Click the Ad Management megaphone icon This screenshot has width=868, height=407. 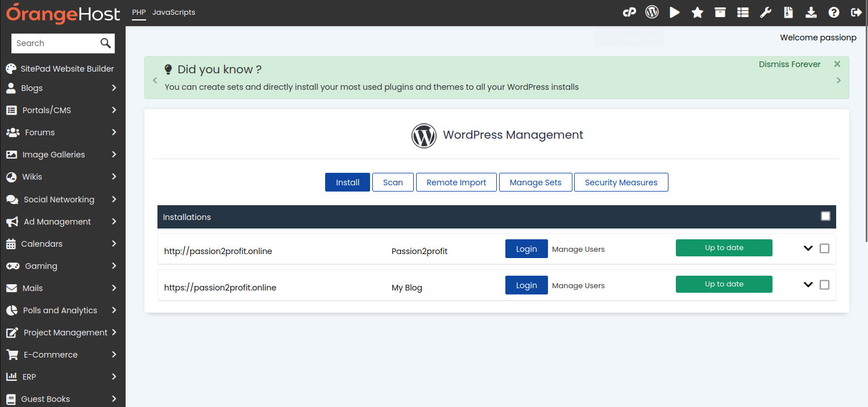(12, 222)
